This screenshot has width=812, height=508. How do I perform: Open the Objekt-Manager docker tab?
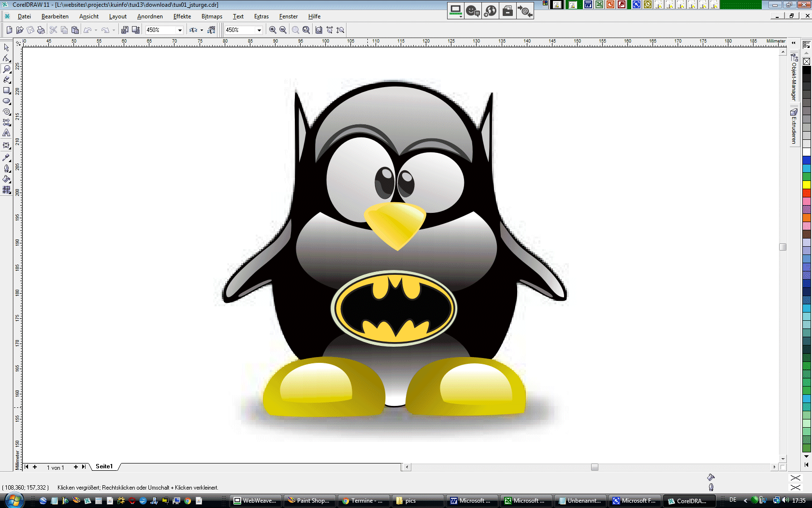tap(794, 77)
